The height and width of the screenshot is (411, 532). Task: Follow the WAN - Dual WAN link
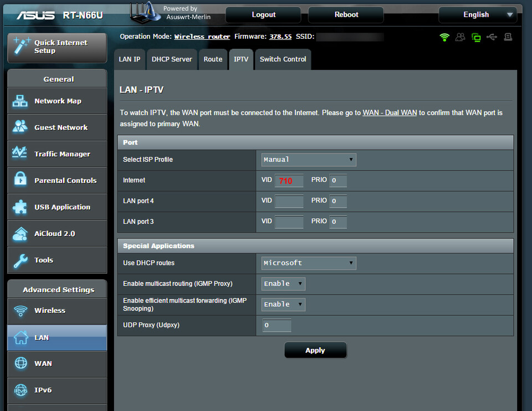coord(390,113)
